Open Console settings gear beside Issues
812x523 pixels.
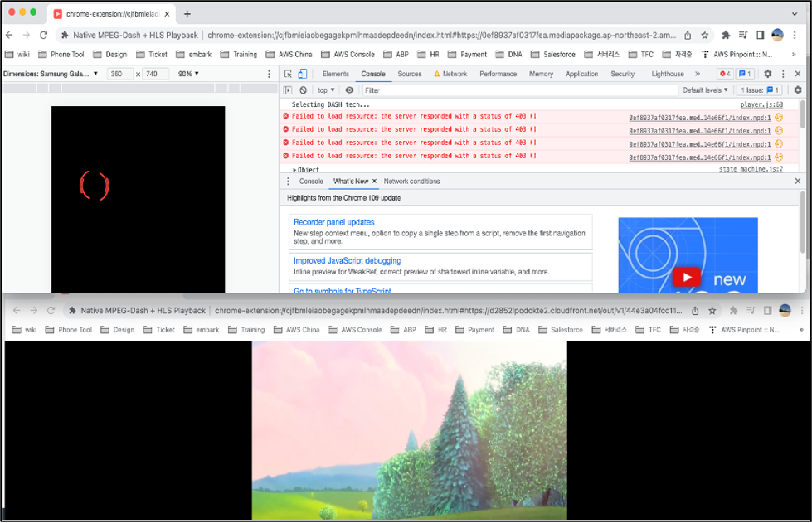click(798, 90)
